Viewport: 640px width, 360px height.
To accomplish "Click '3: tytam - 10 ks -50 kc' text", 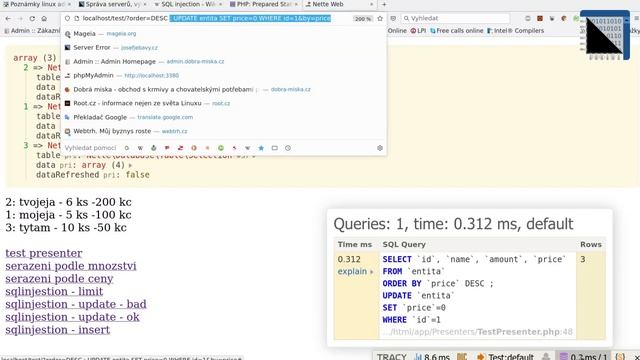I will click(66, 227).
